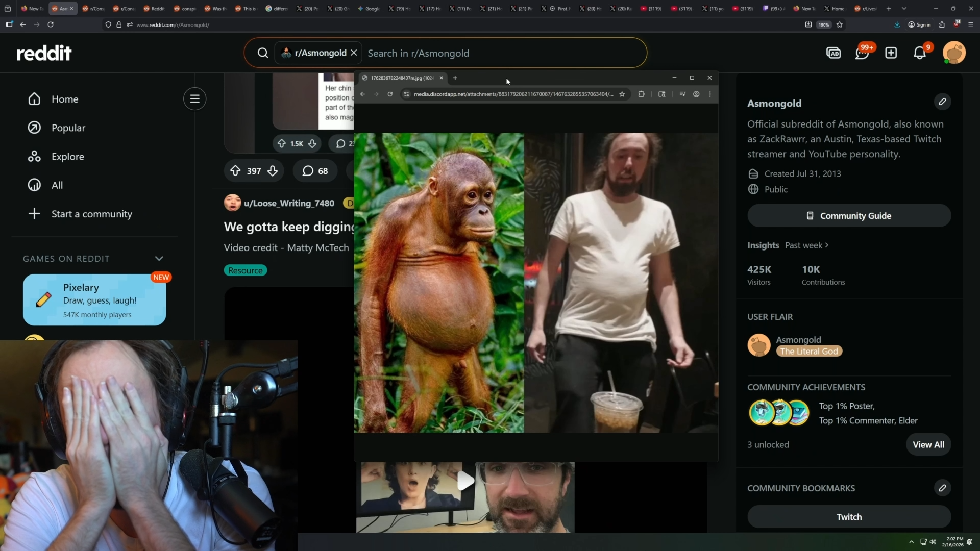The width and height of the screenshot is (980, 551).
Task: Collapse the Games on Reddit section
Action: pyautogui.click(x=159, y=259)
